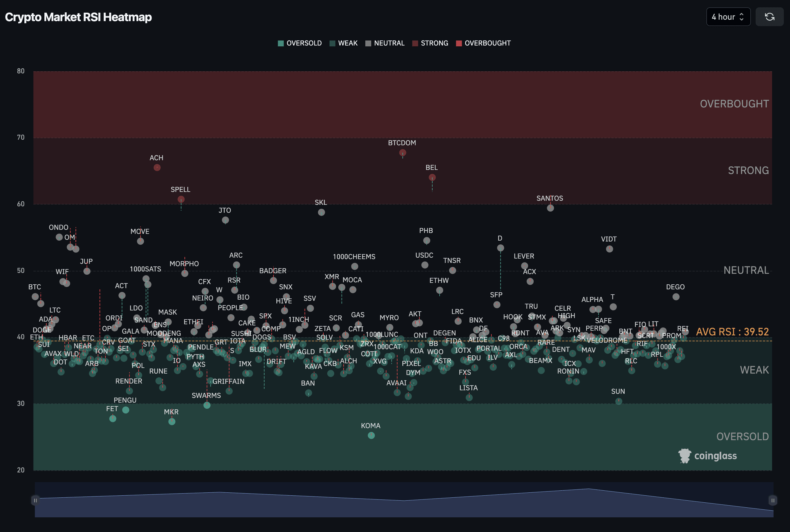This screenshot has width=790, height=532.
Task: Click the Crypto Market RSI Heatmap title
Action: click(78, 17)
